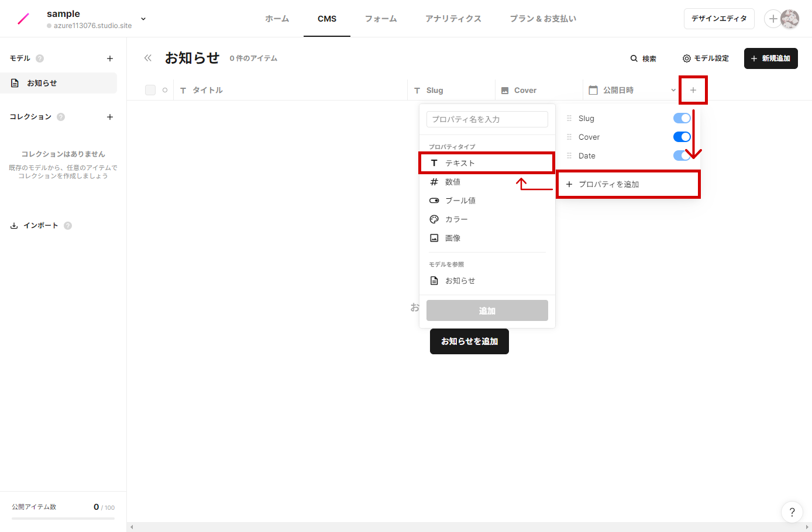The image size is (812, 532).
Task: Switch to the アナリティクス tab
Action: (x=453, y=19)
